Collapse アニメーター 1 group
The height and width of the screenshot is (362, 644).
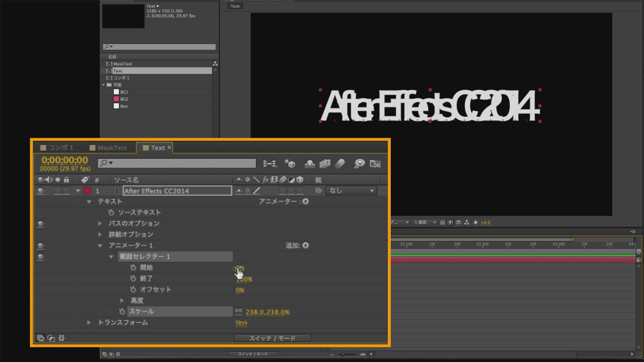pos(100,246)
